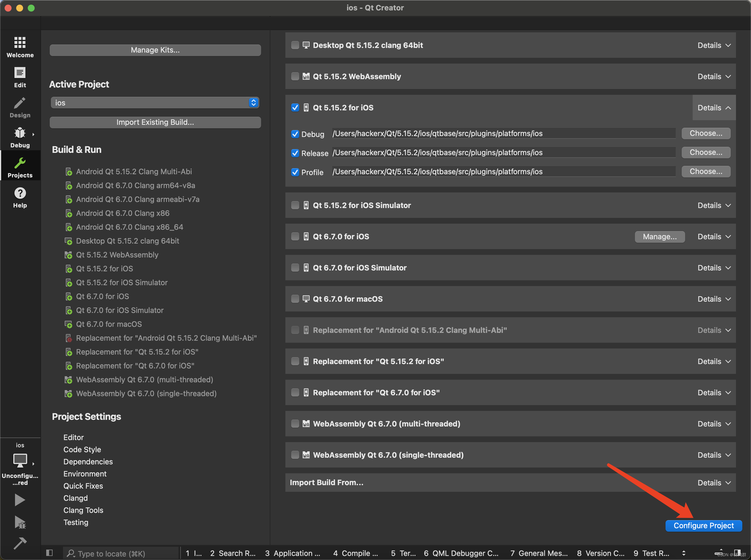This screenshot has width=751, height=560.
Task: Select Qt 6.7.0 for iOS in Build & Run list
Action: pos(103,296)
